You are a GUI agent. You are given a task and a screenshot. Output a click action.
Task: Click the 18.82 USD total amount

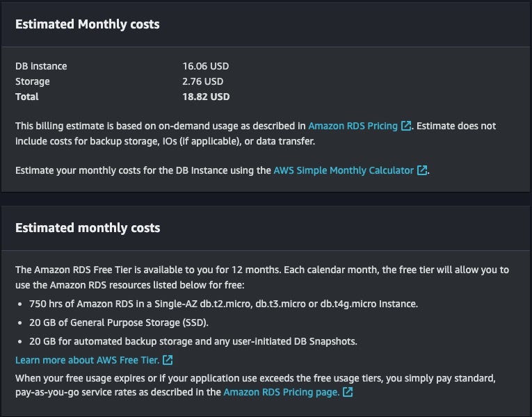pos(206,97)
